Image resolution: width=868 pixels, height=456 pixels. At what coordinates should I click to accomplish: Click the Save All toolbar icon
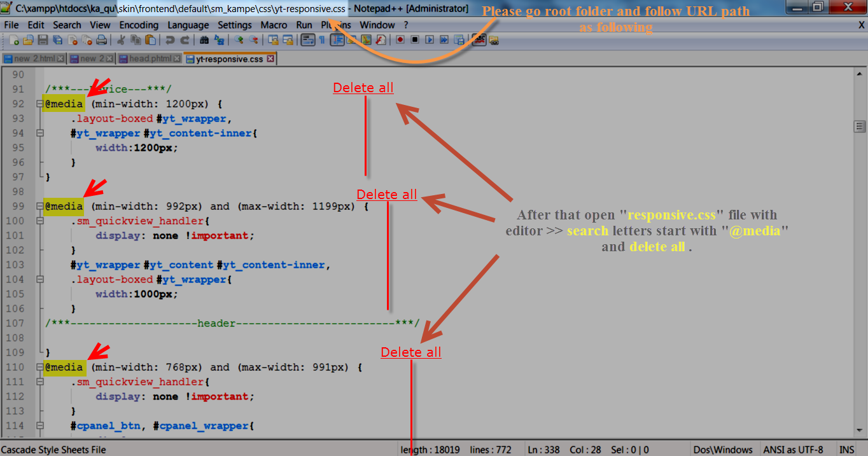[57, 40]
